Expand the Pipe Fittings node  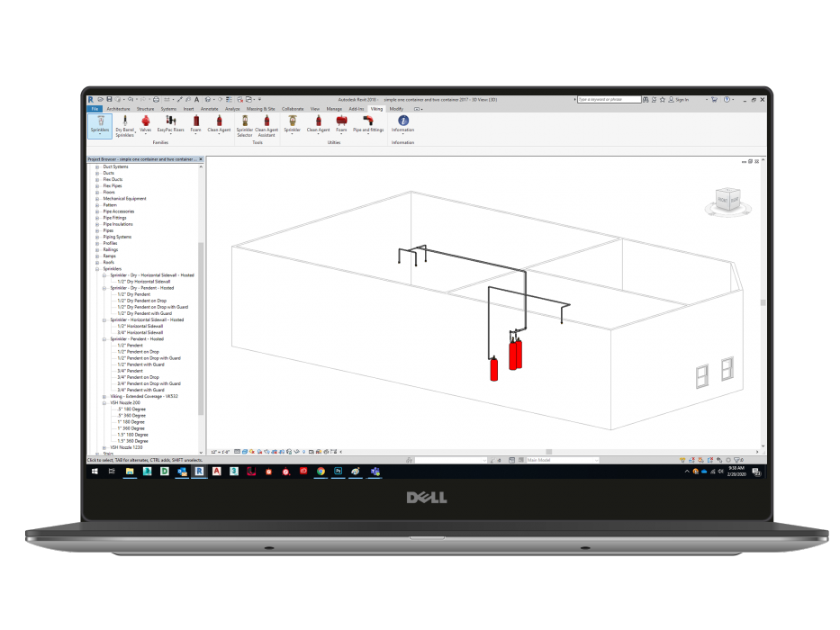click(x=97, y=218)
